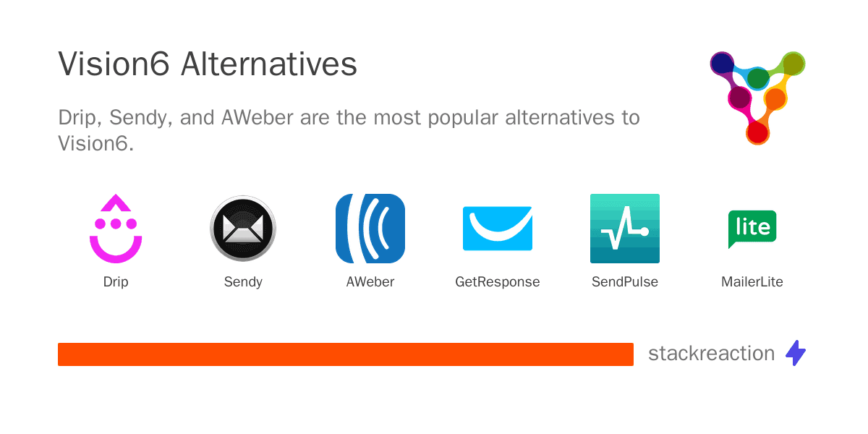
Task: Open the AWeber blue wave icon
Action: coord(370,229)
